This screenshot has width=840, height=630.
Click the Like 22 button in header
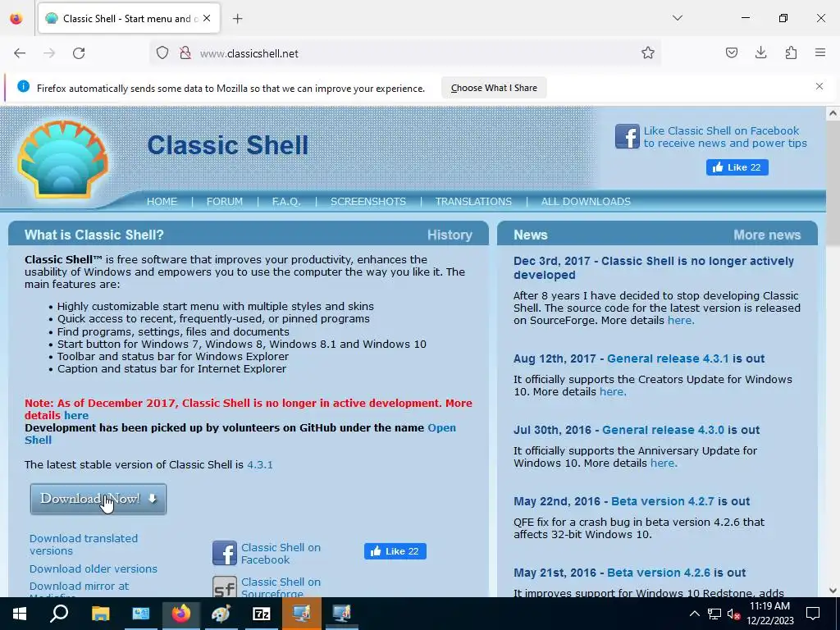click(x=737, y=167)
